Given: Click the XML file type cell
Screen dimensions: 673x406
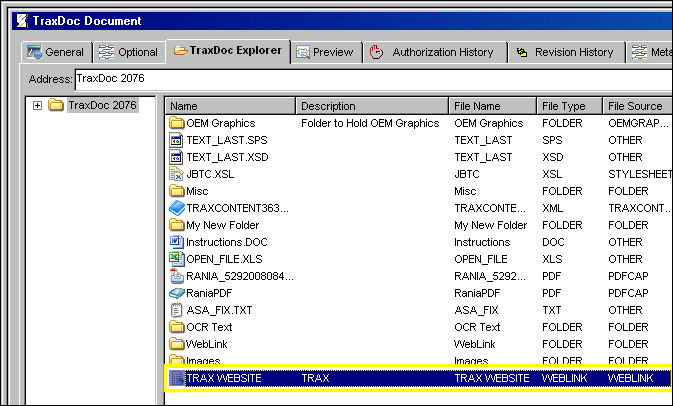Looking at the screenshot, I should coord(552,208).
